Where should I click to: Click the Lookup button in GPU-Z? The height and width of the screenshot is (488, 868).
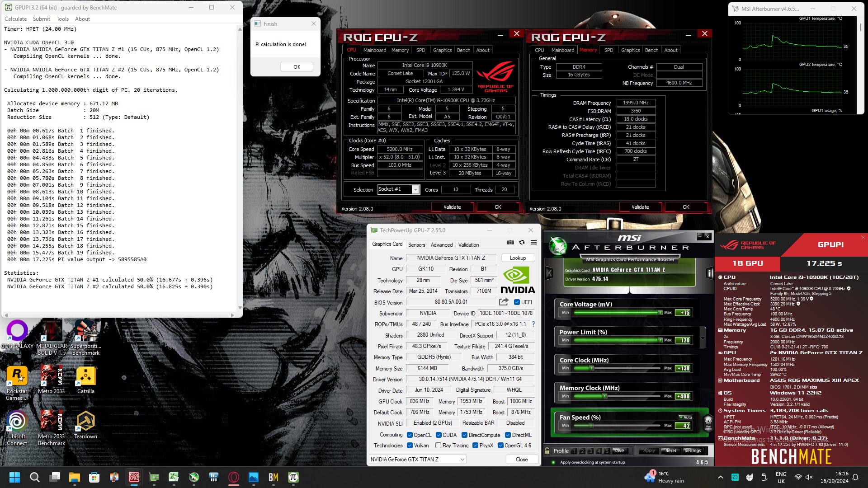click(x=518, y=258)
